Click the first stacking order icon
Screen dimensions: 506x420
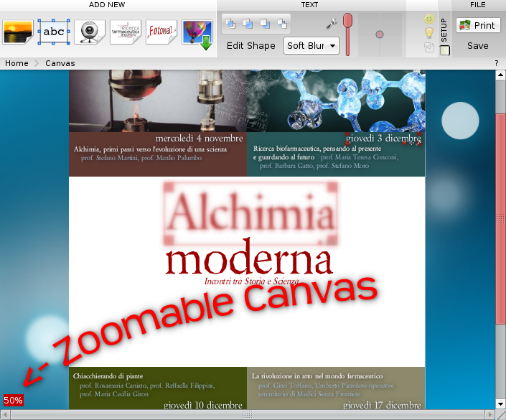click(230, 24)
